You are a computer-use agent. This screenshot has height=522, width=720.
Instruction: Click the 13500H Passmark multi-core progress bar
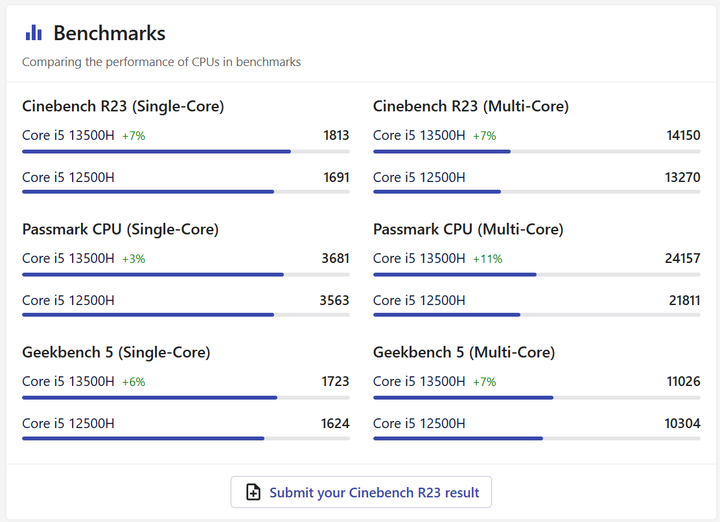pos(537,275)
